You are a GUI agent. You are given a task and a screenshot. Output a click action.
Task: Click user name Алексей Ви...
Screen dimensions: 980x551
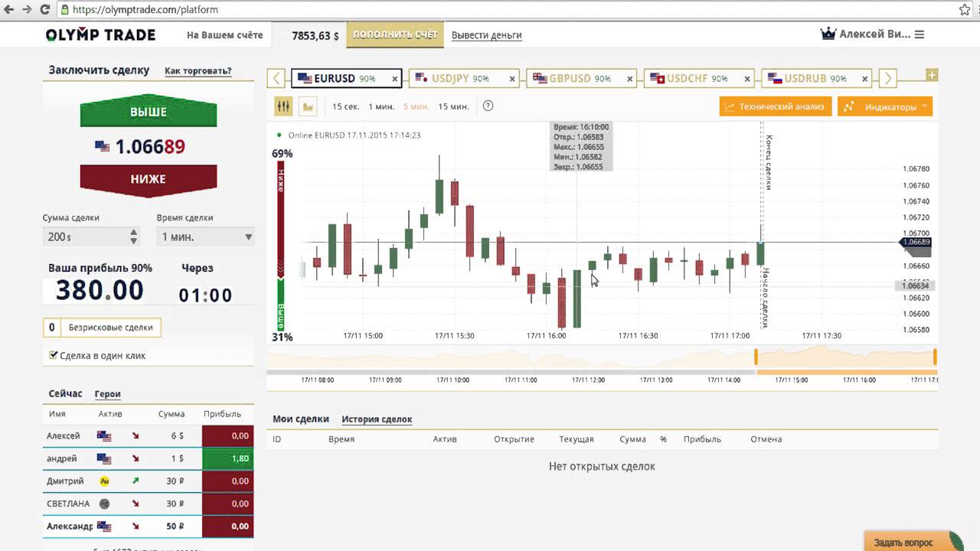coord(875,34)
